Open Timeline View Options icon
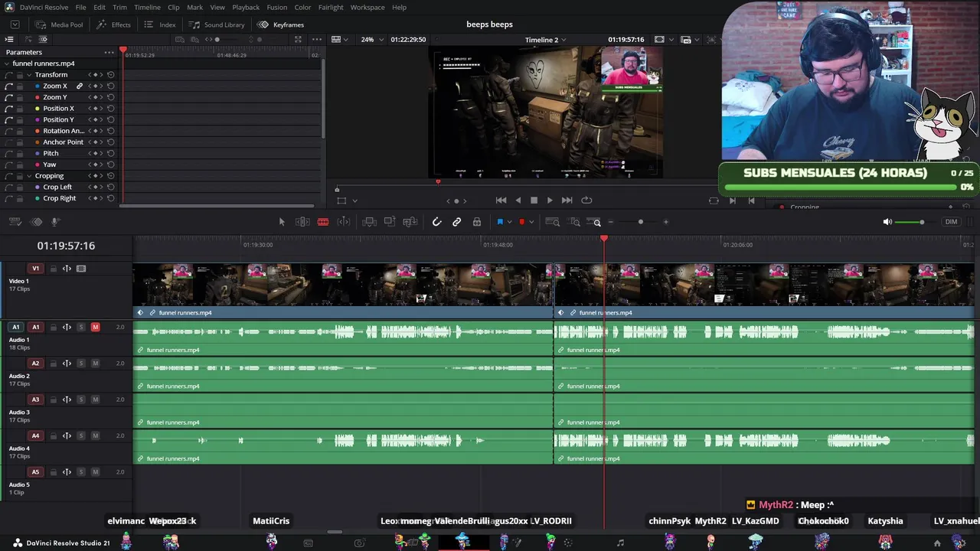 tap(15, 222)
